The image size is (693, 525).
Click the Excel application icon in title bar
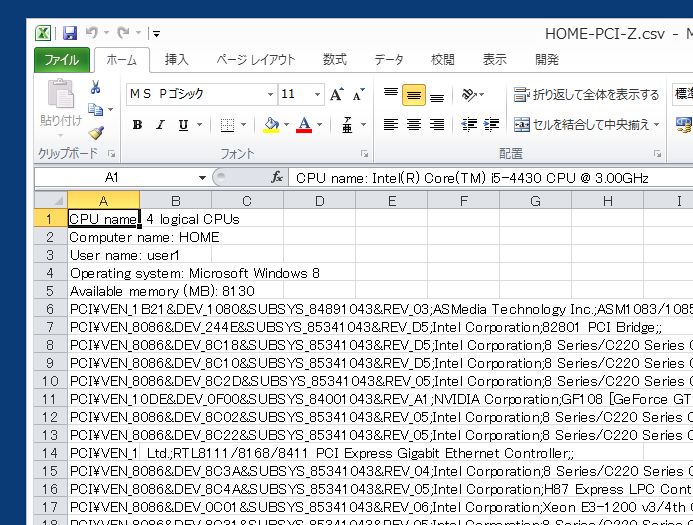click(43, 33)
